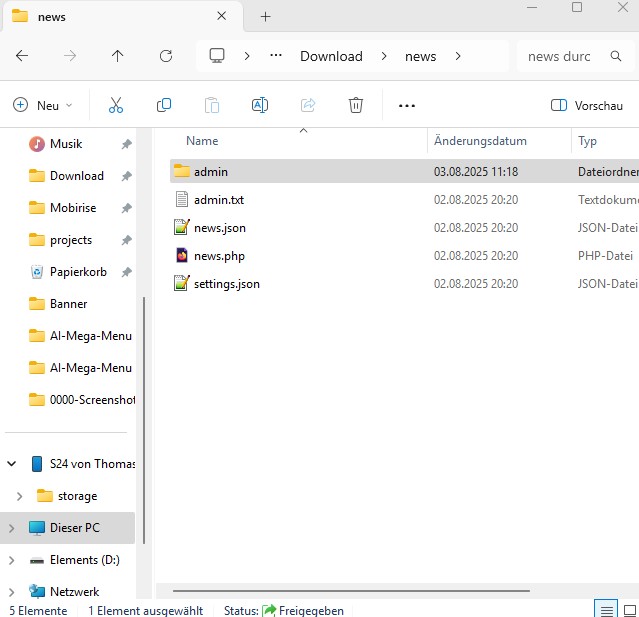Click the Rename icon in toolbar

(x=260, y=105)
